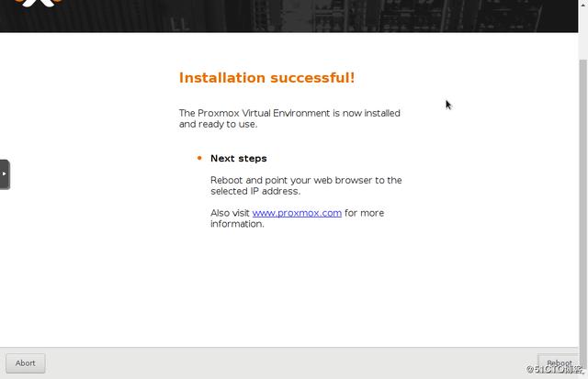Expand the side panel arrow handle
Viewport: 588px width, 379px height.
click(x=5, y=174)
